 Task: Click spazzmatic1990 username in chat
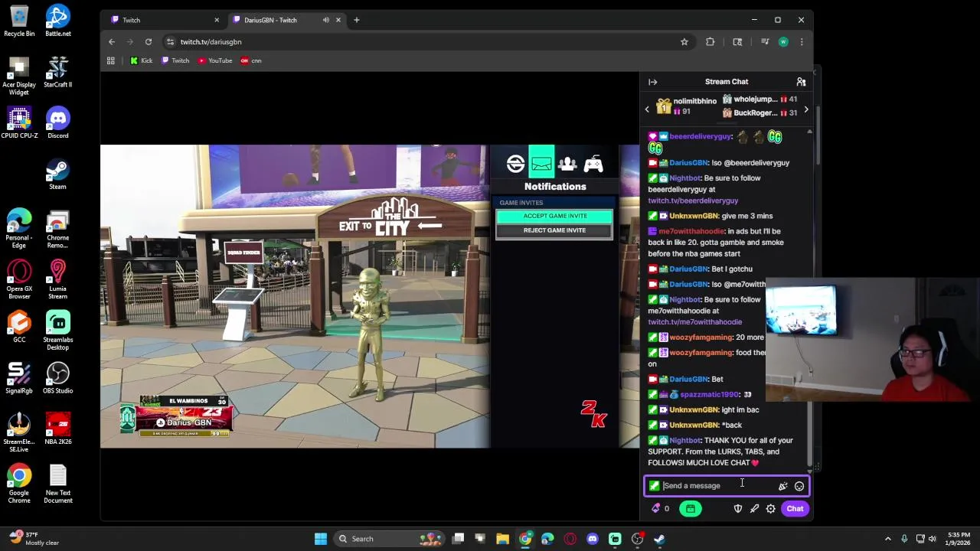click(x=710, y=394)
